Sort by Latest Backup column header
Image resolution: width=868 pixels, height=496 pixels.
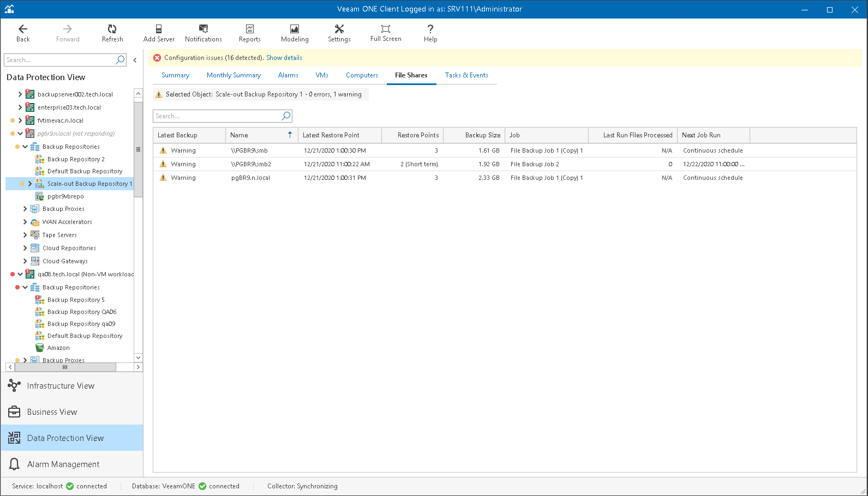pyautogui.click(x=189, y=135)
